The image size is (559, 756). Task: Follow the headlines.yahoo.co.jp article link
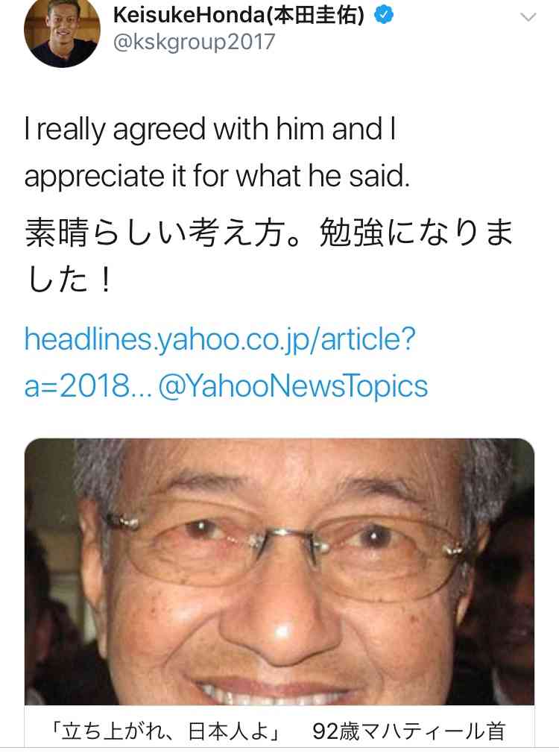coord(220,339)
